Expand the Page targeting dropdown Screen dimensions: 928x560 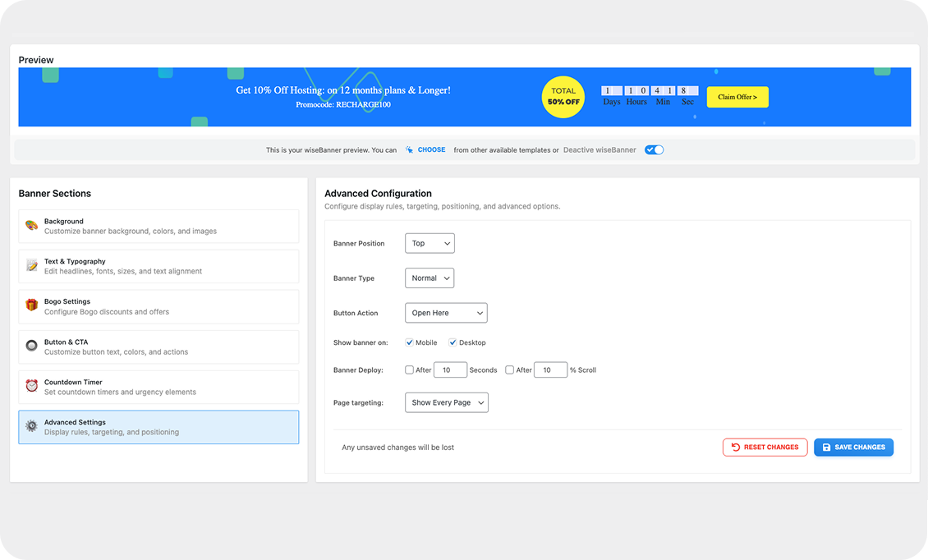click(x=447, y=402)
